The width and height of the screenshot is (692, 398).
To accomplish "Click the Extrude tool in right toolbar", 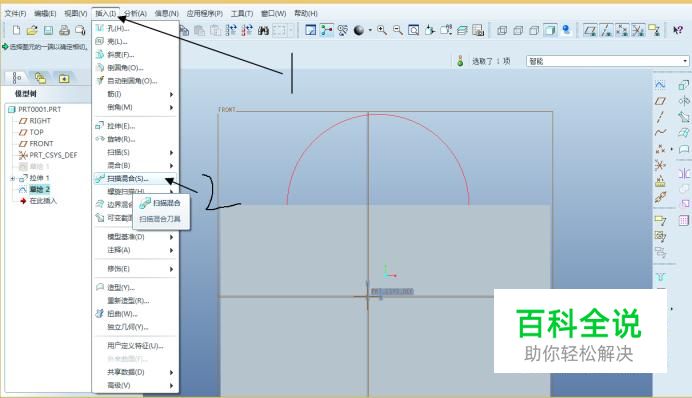I will (684, 84).
